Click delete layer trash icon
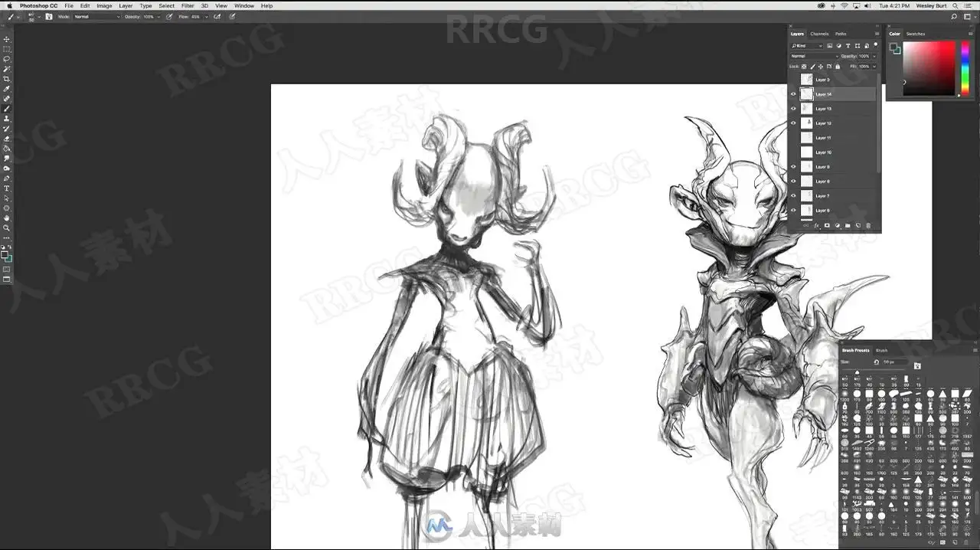This screenshot has height=550, width=980. pyautogui.click(x=868, y=225)
